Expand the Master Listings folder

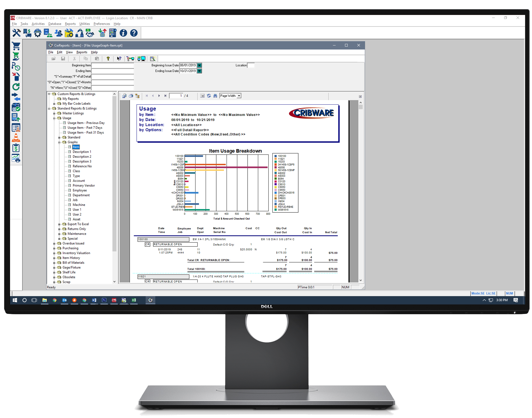(x=54, y=113)
